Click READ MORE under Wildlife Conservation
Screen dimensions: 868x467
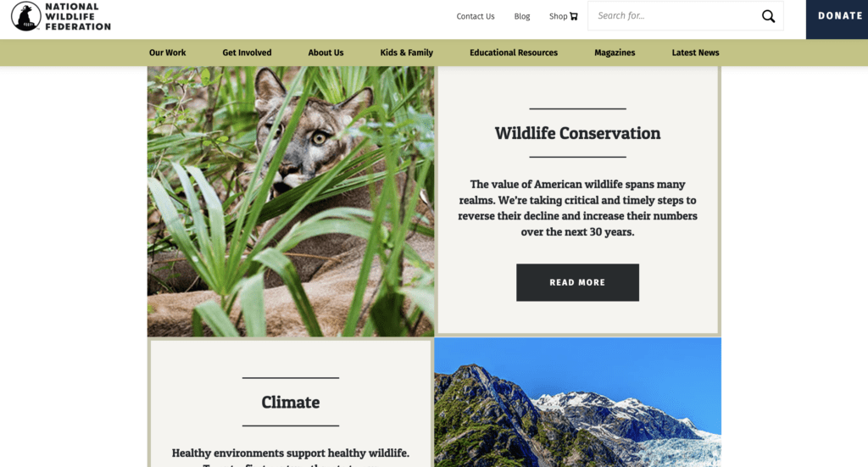tap(577, 282)
